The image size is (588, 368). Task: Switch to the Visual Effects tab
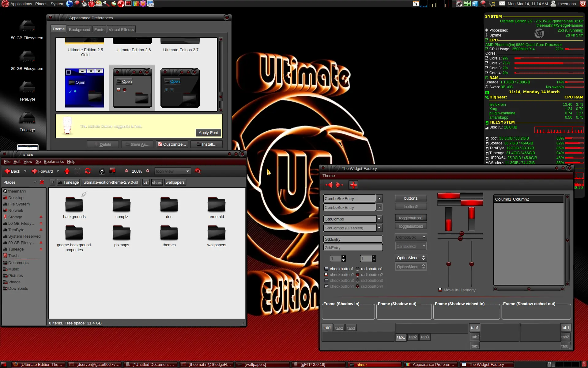[121, 29]
